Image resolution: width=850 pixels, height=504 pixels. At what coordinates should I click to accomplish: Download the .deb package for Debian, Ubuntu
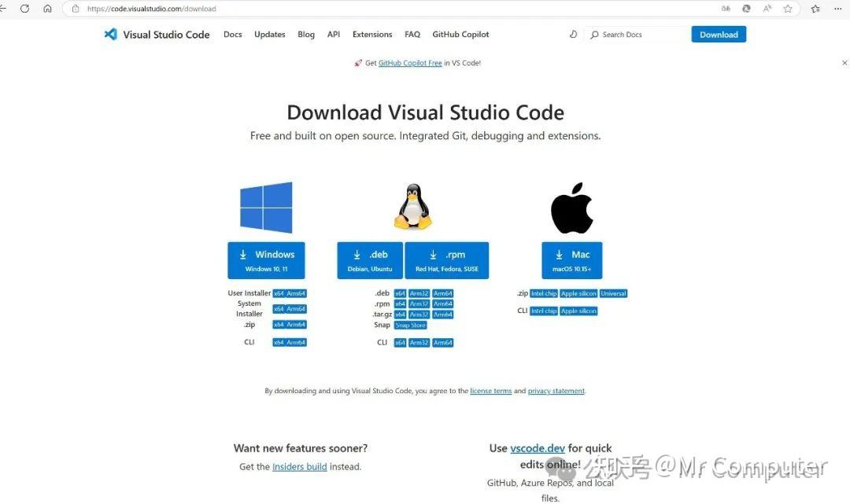click(369, 259)
